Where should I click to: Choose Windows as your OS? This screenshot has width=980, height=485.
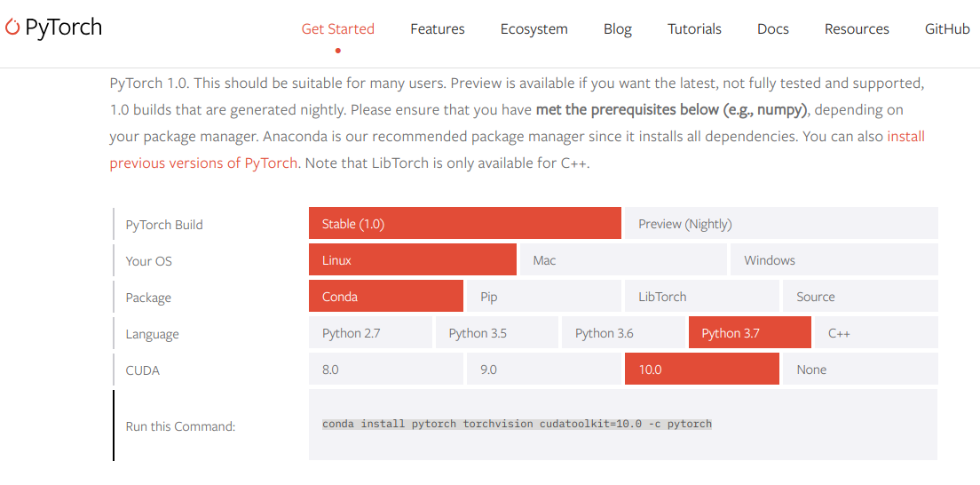[834, 260]
